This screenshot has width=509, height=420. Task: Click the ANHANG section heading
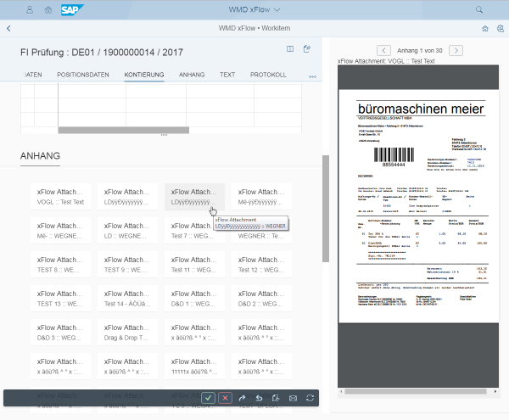[x=40, y=156]
